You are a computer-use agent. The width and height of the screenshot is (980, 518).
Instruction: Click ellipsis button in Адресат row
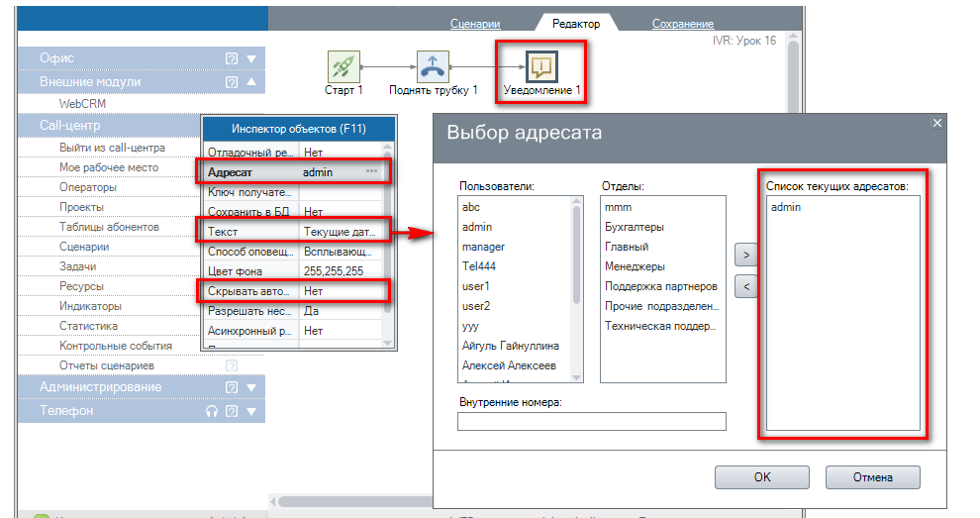click(x=372, y=171)
